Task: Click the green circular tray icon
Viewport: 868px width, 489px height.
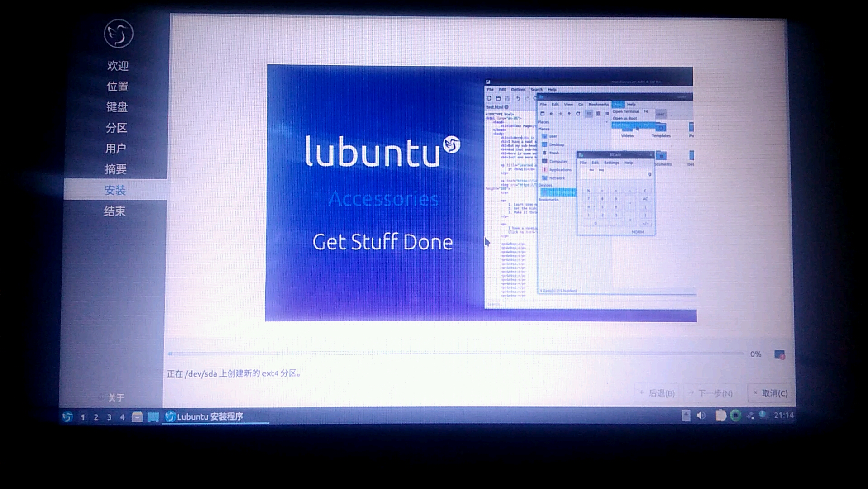Action: click(x=735, y=415)
